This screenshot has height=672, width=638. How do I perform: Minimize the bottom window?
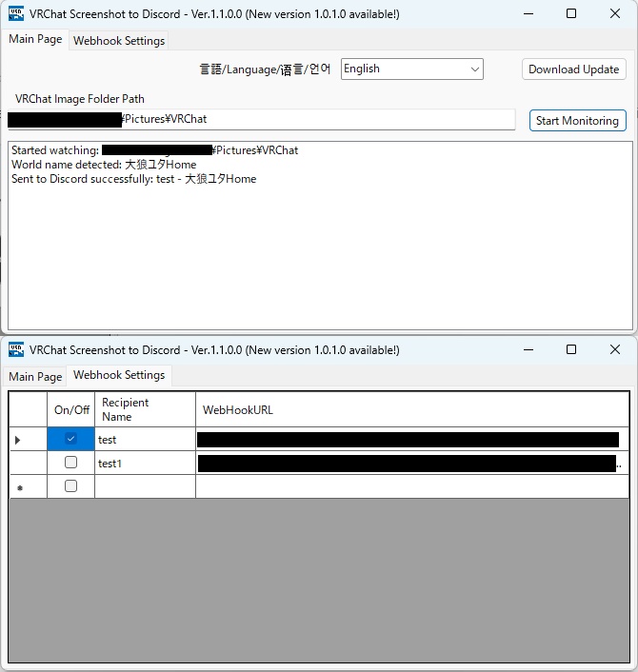pos(528,349)
